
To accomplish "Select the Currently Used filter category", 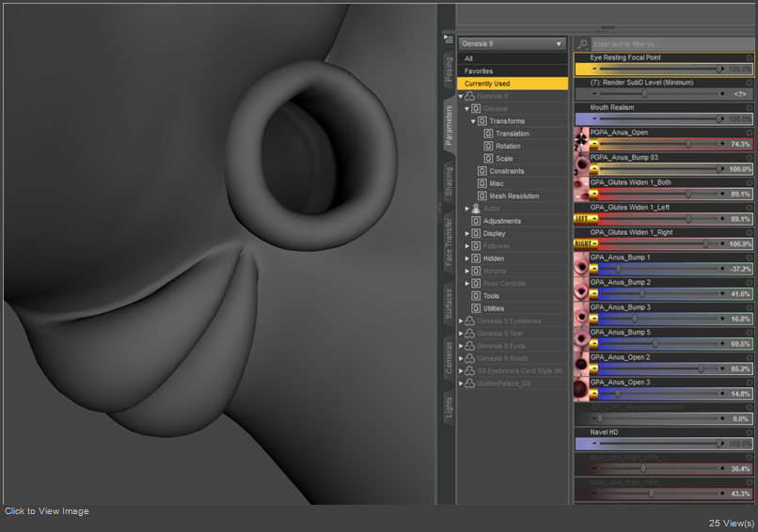I will pos(513,84).
